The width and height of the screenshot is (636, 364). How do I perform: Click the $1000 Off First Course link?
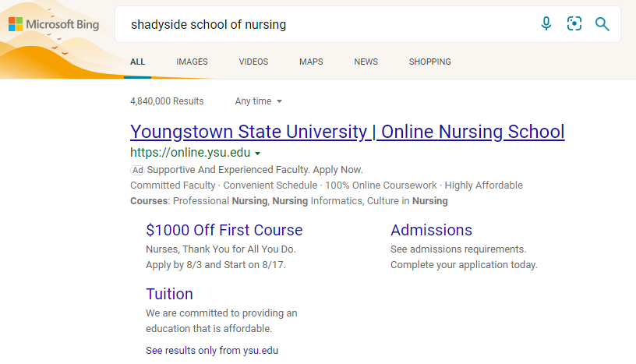(x=224, y=230)
